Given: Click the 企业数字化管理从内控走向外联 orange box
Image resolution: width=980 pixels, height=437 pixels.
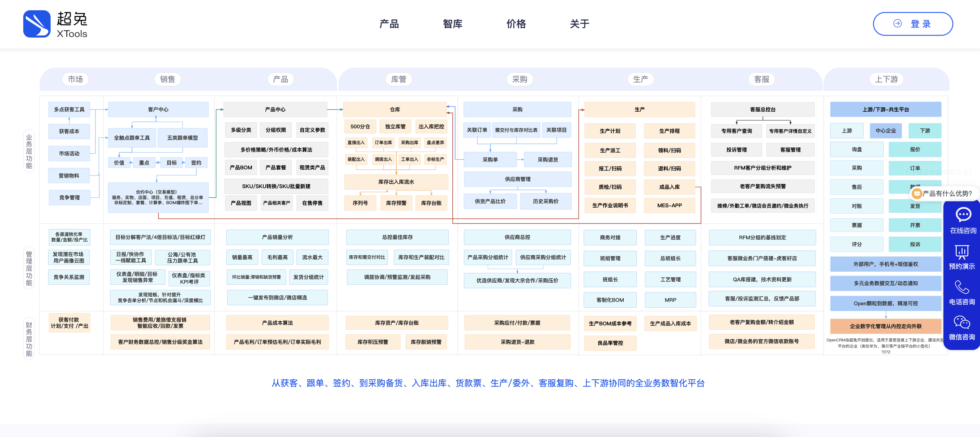Looking at the screenshot, I should pyautogui.click(x=885, y=326).
